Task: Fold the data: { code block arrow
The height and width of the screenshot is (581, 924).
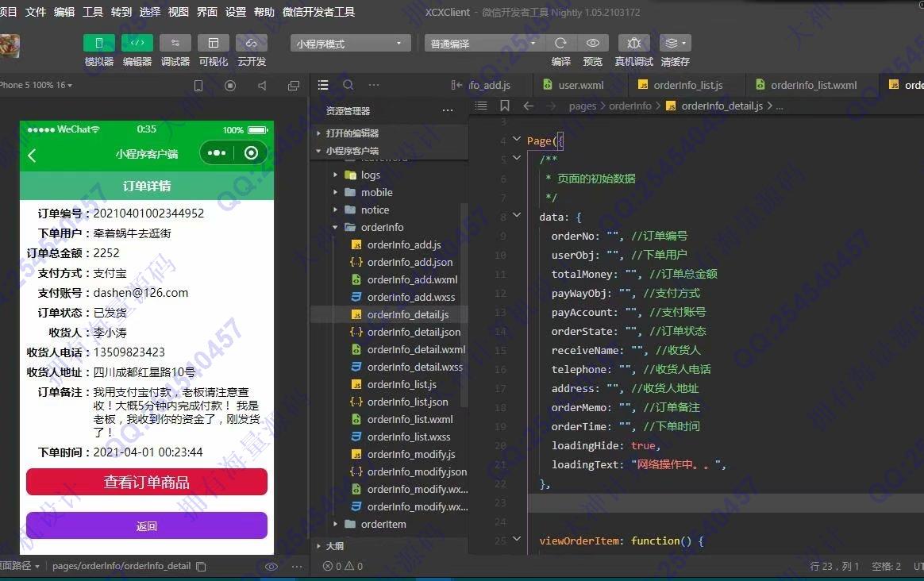Action: (x=517, y=216)
